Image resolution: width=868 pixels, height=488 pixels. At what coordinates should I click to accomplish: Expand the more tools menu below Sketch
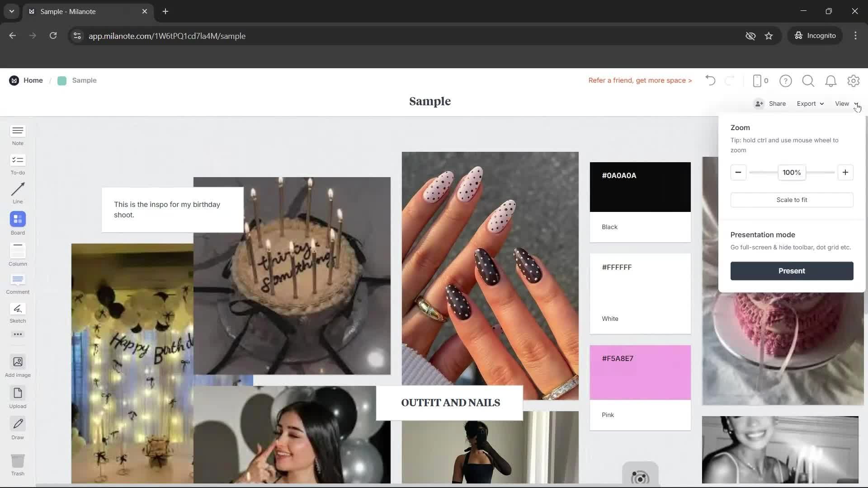click(x=18, y=334)
